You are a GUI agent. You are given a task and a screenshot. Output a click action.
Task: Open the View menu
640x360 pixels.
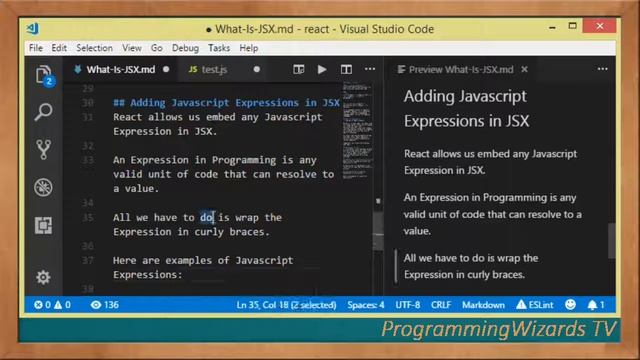132,48
